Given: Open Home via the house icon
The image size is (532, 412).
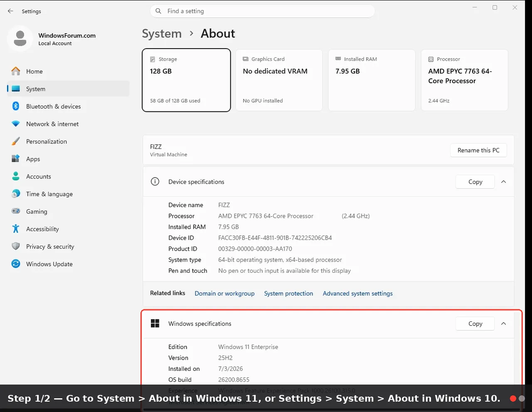Looking at the screenshot, I should (16, 72).
